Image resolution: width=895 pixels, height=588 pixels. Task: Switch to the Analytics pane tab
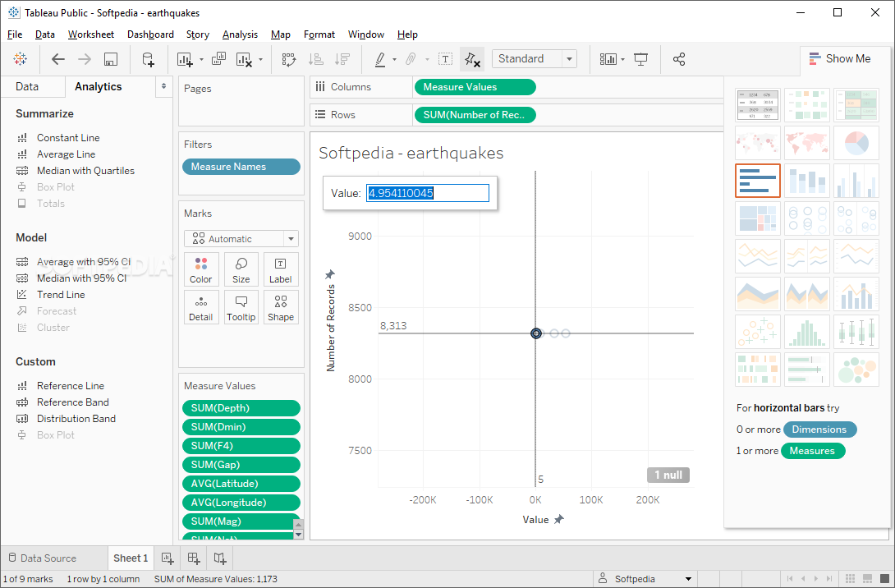pos(99,86)
